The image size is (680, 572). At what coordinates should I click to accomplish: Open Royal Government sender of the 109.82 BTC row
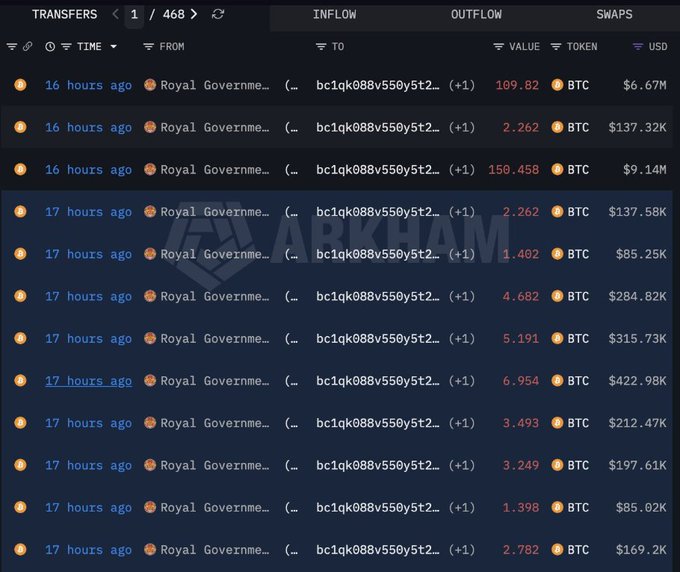[x=215, y=85]
